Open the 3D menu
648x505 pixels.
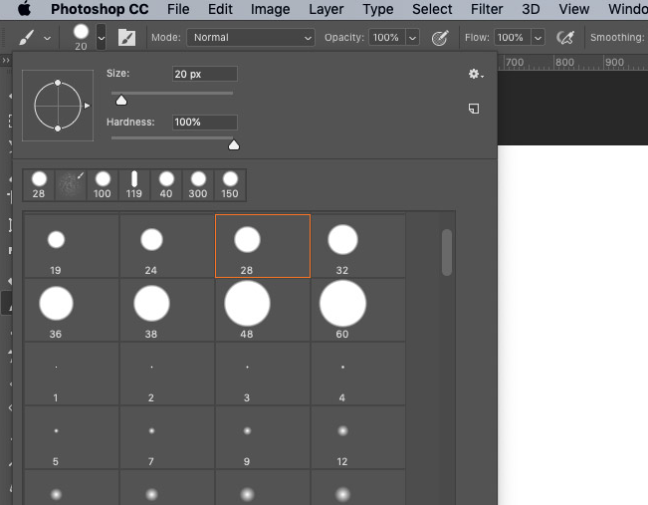[x=531, y=9]
